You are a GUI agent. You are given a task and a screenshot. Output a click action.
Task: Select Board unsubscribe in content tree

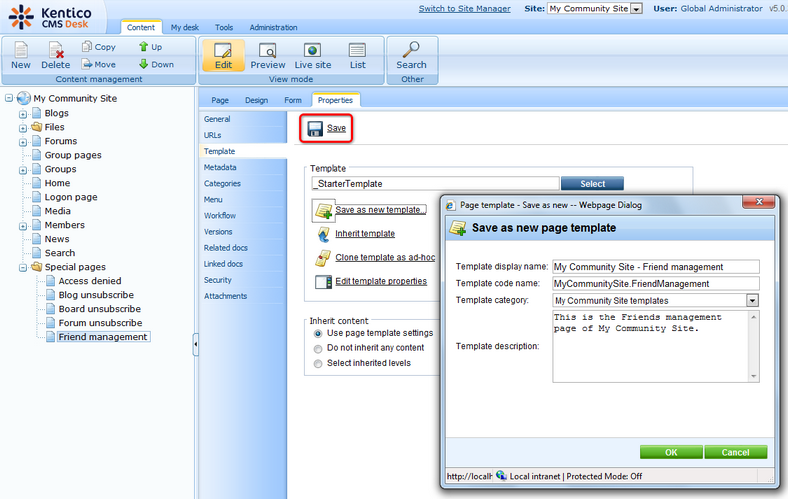tap(100, 309)
